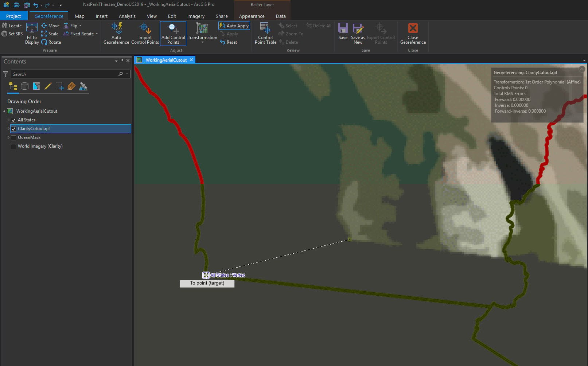Switch to the Insert ribbon tab
Image resolution: width=588 pixels, height=366 pixels.
(x=102, y=16)
